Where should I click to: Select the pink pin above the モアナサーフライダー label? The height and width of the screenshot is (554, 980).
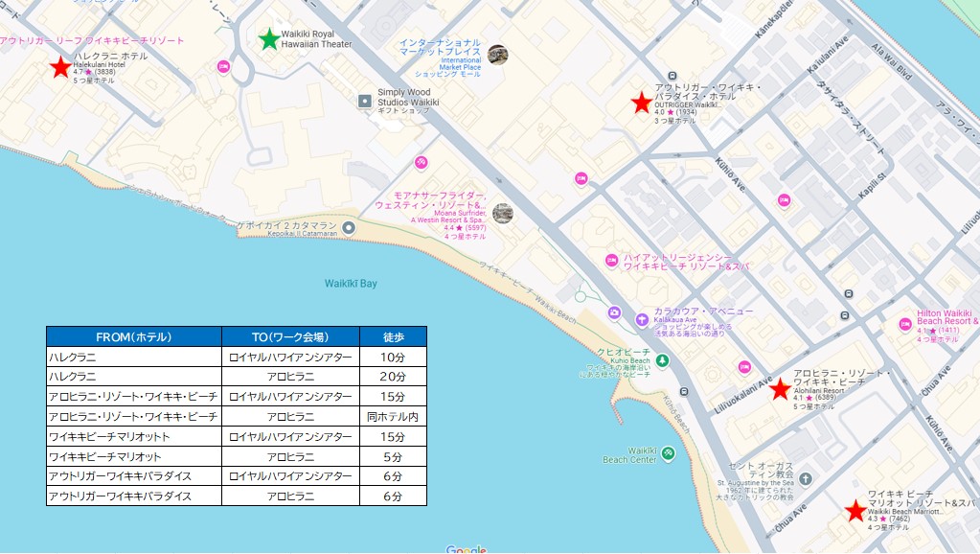pyautogui.click(x=422, y=163)
